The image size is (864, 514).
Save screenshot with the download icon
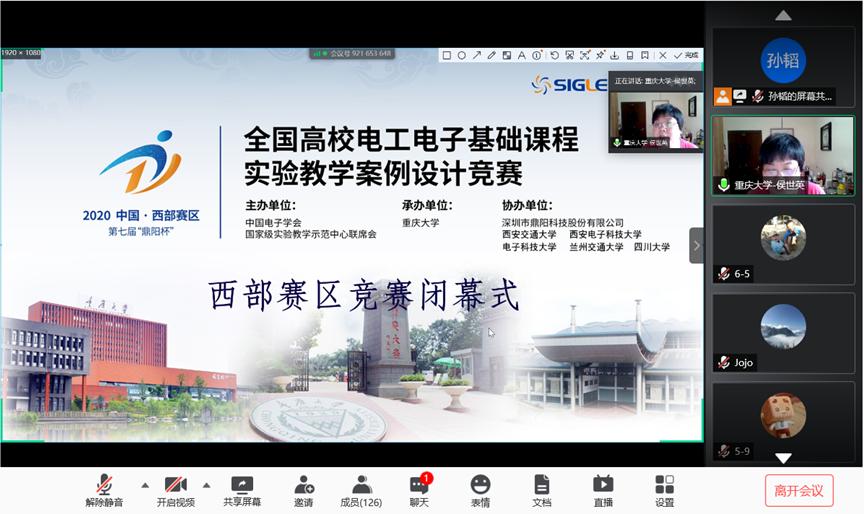(615, 56)
